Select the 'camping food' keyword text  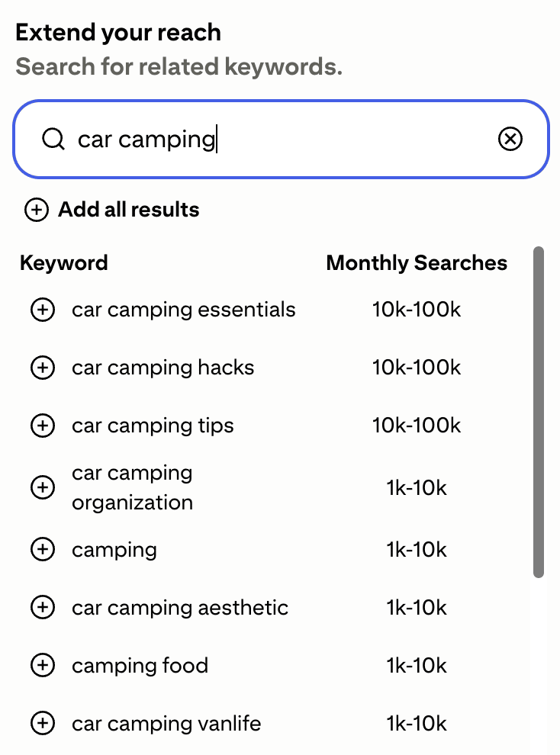[x=140, y=666]
